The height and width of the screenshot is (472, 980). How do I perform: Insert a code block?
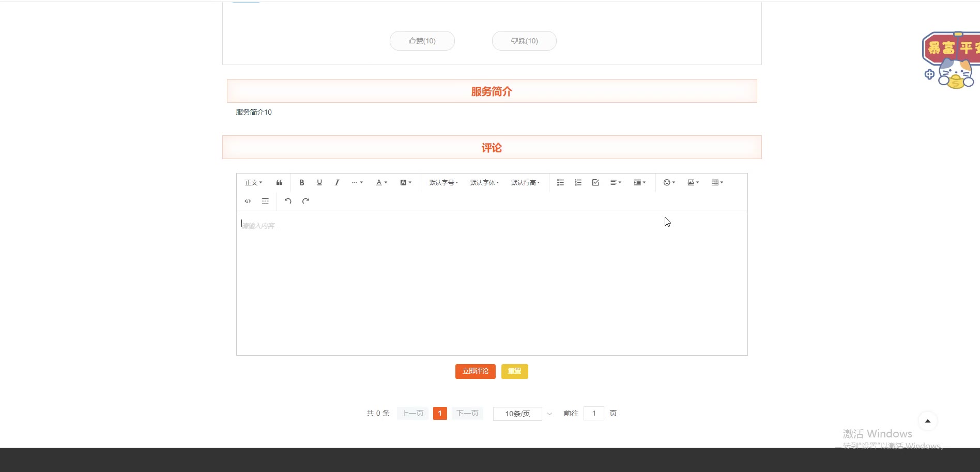(x=248, y=201)
